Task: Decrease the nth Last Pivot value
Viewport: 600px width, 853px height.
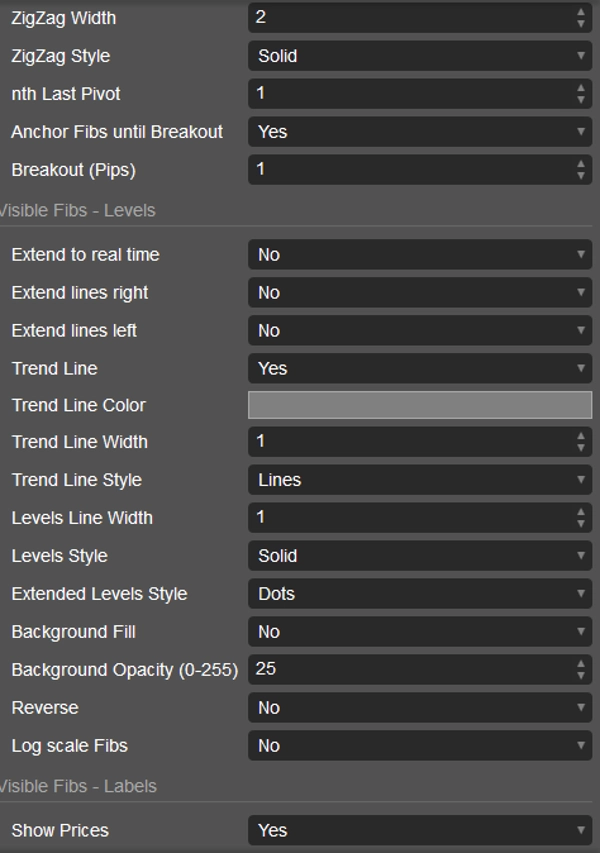Action: point(581,99)
